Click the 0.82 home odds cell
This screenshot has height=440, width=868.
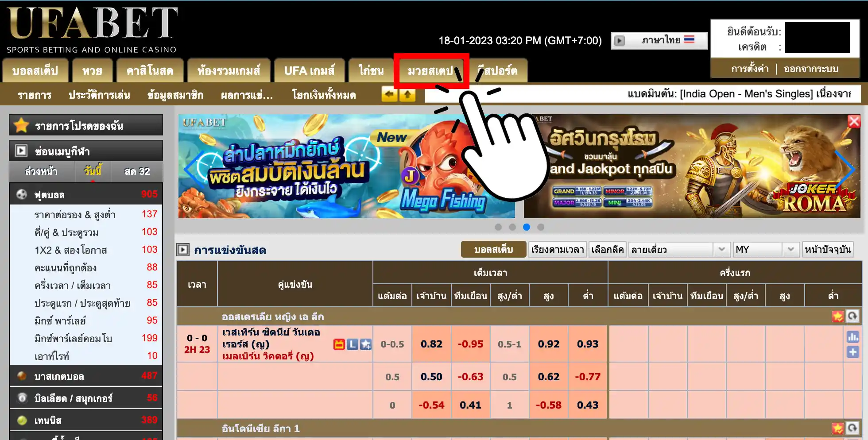[x=431, y=344]
